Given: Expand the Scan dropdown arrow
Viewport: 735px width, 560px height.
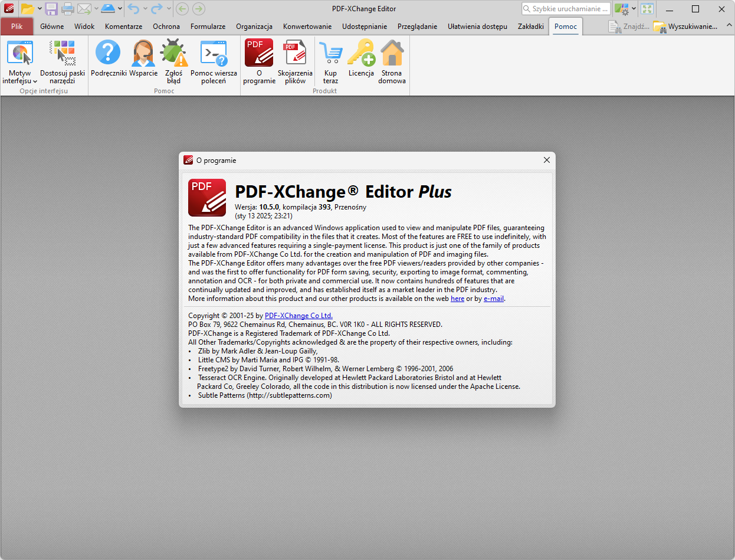Looking at the screenshot, I should (x=120, y=9).
